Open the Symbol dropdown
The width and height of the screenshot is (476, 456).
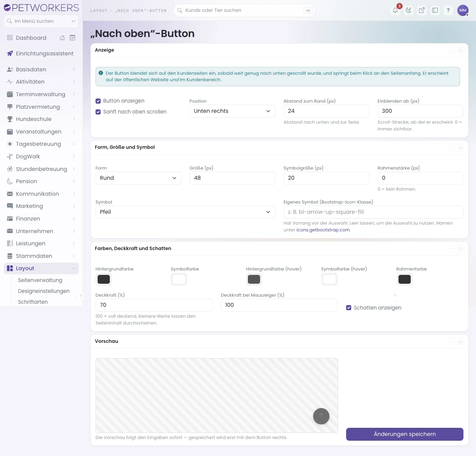[x=185, y=212]
